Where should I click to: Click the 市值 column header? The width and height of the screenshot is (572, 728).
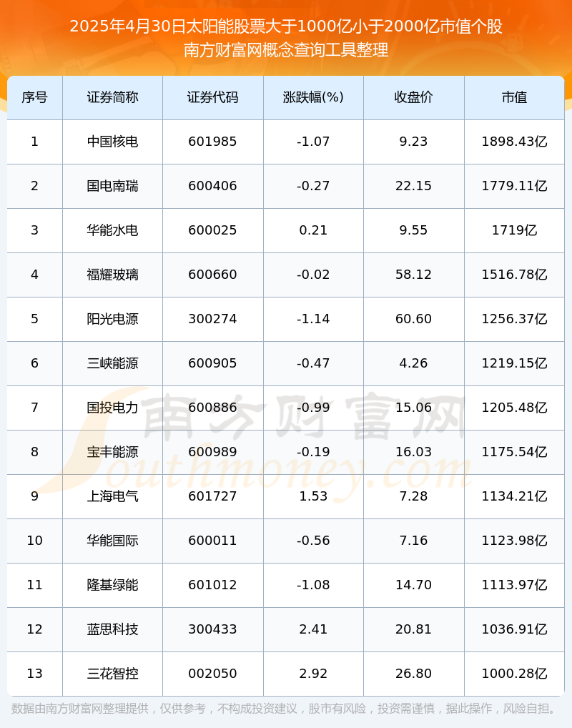tap(514, 97)
